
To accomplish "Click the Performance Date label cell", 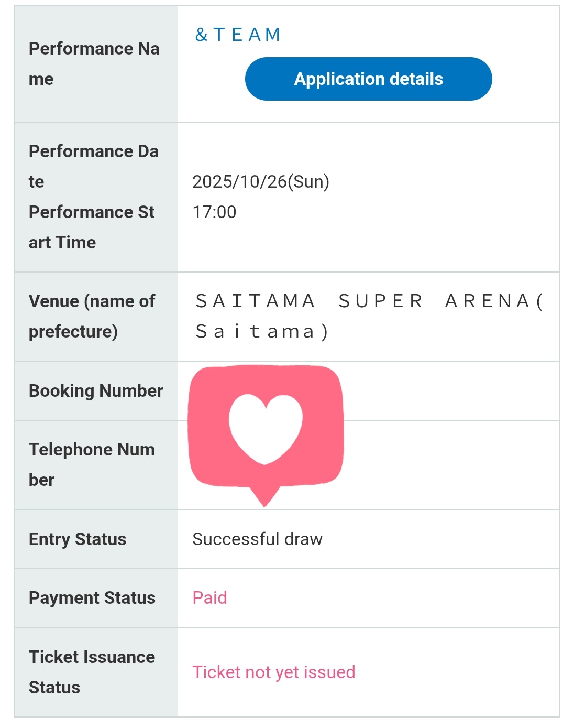I will pyautogui.click(x=94, y=166).
